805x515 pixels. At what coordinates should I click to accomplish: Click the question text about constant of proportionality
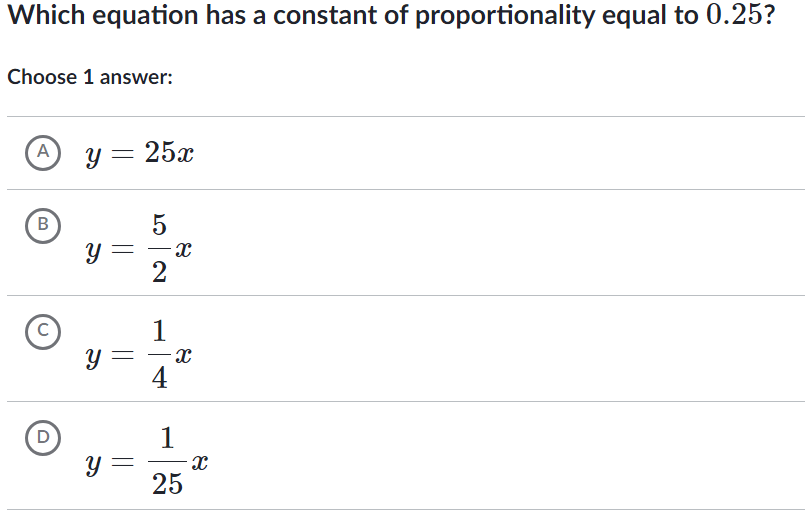tap(391, 15)
